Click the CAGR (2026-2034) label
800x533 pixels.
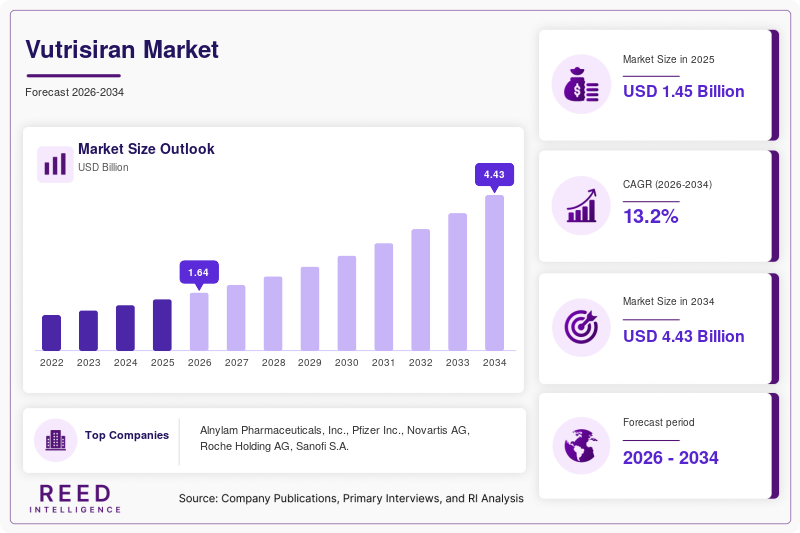point(667,185)
